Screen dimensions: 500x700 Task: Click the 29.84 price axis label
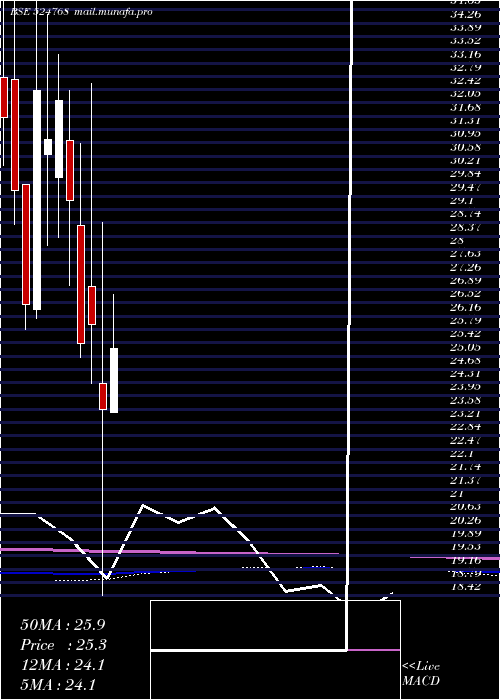tap(466, 174)
